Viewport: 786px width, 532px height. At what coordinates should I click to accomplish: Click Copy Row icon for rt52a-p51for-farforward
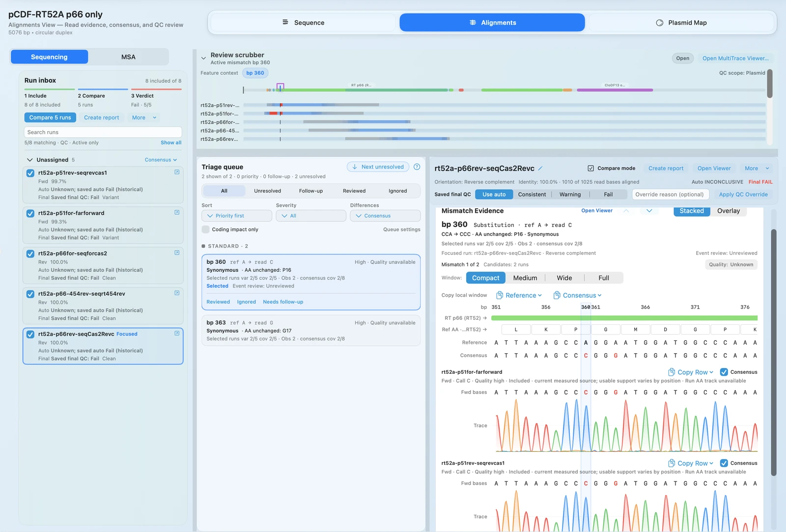[672, 372]
